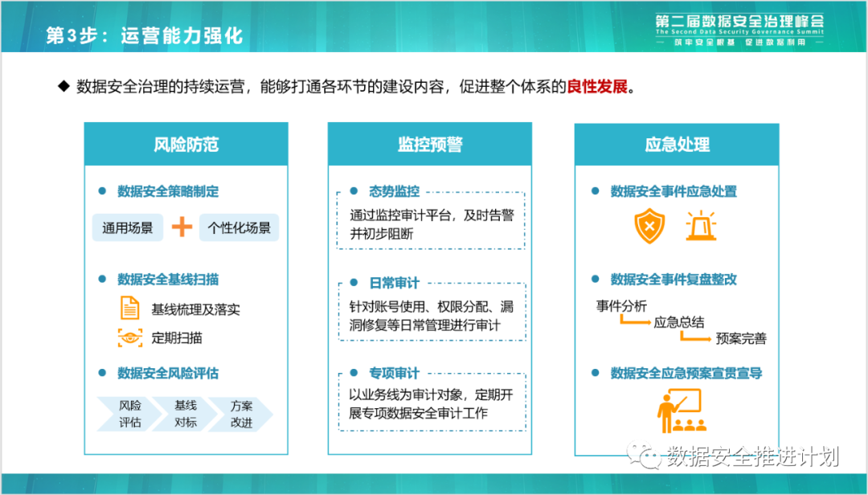Click the orange plus sign between scenario boxes
The width and height of the screenshot is (868, 495).
tap(182, 227)
